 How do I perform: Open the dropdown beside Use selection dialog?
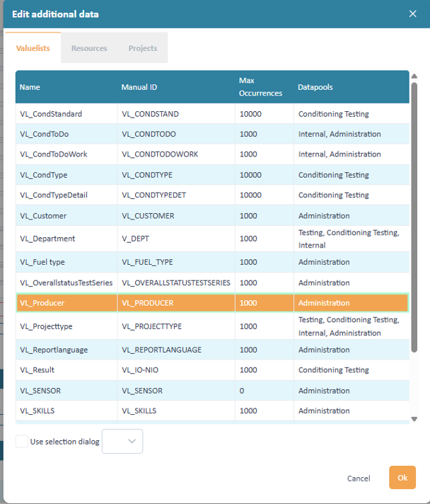(122, 441)
